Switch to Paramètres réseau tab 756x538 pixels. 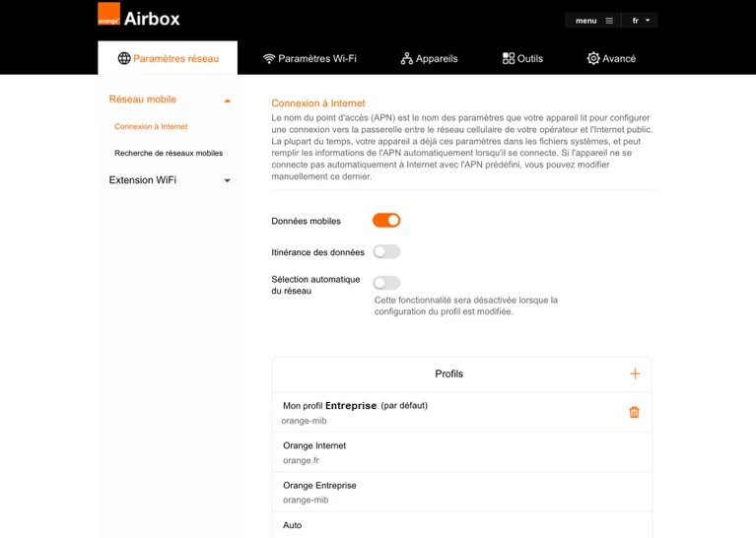point(168,58)
